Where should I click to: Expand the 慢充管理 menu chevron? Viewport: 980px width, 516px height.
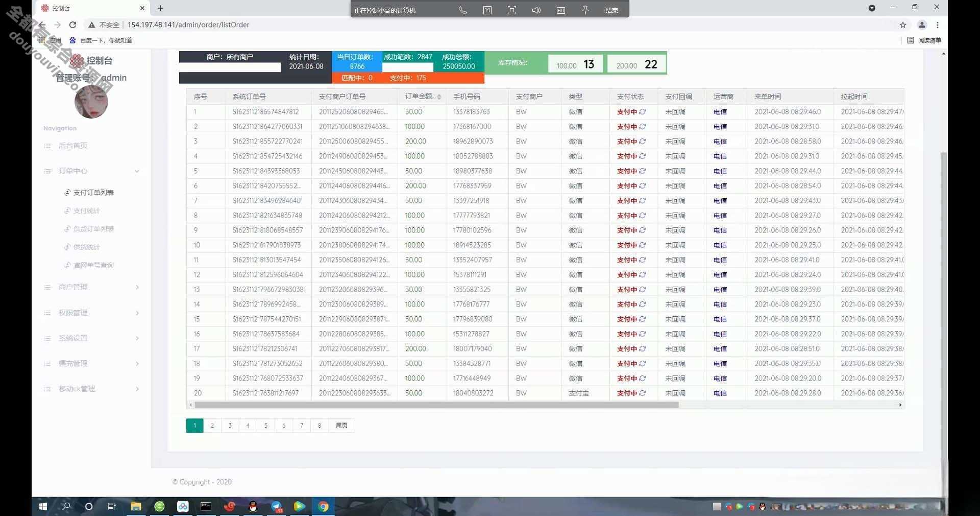(137, 364)
